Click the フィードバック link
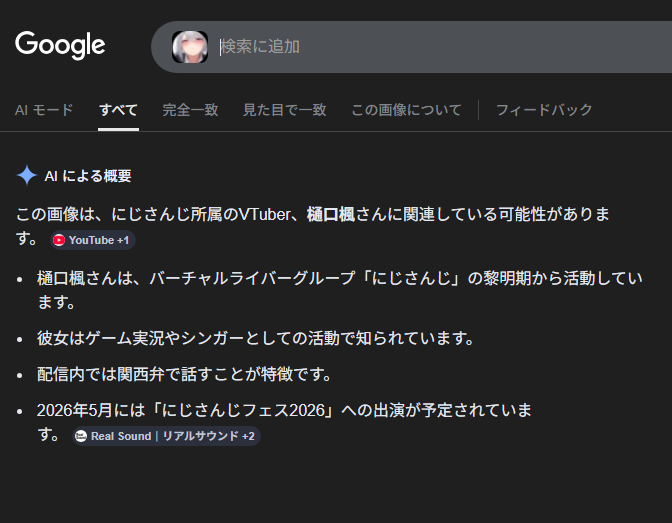The width and height of the screenshot is (672, 523). click(x=544, y=110)
